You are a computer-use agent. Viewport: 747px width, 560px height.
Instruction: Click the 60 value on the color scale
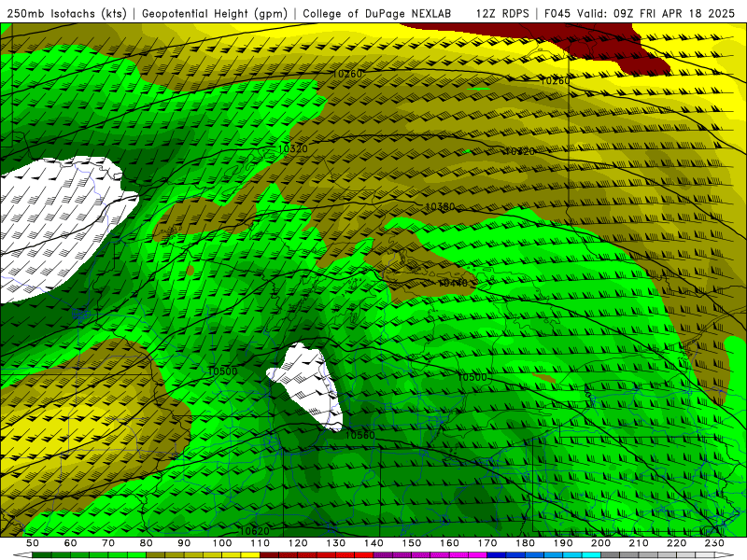tap(70, 543)
